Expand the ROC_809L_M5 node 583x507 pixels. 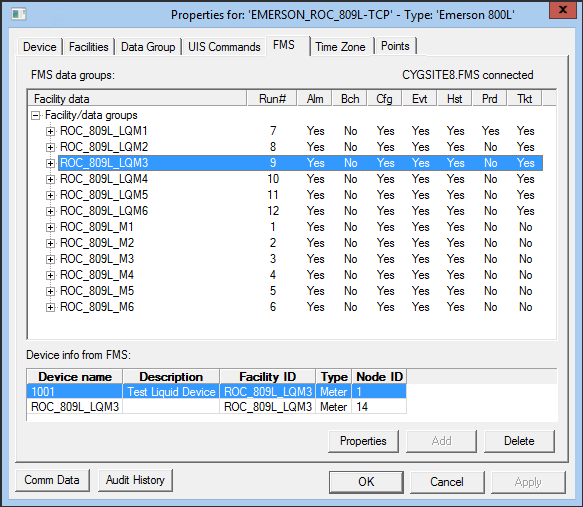[50, 291]
